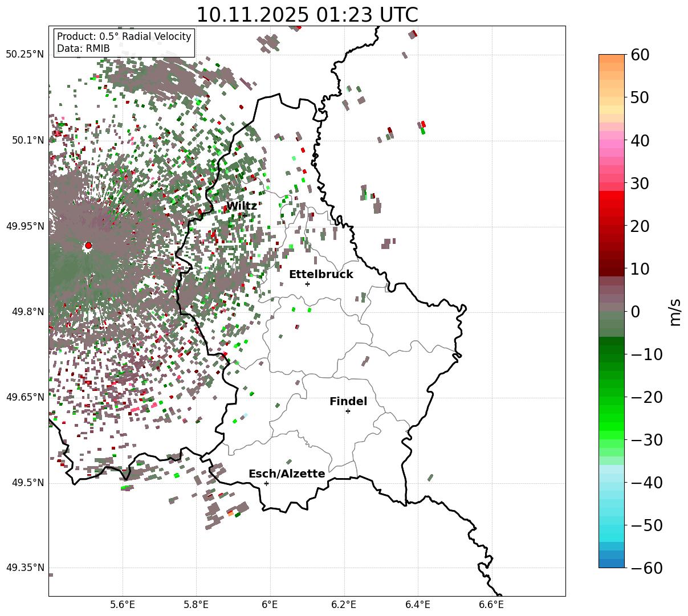Click the −30 tick label on colorbar
The height and width of the screenshot is (616, 688).
point(646,440)
